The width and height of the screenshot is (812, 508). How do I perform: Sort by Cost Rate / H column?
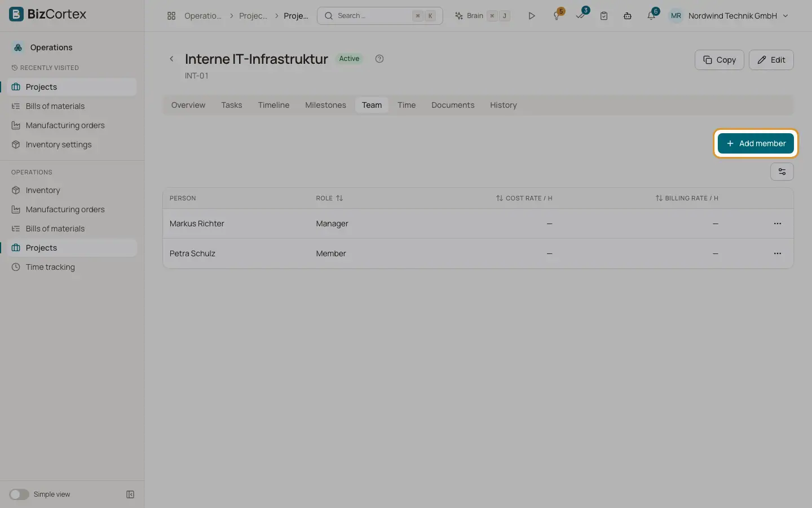[x=524, y=198]
